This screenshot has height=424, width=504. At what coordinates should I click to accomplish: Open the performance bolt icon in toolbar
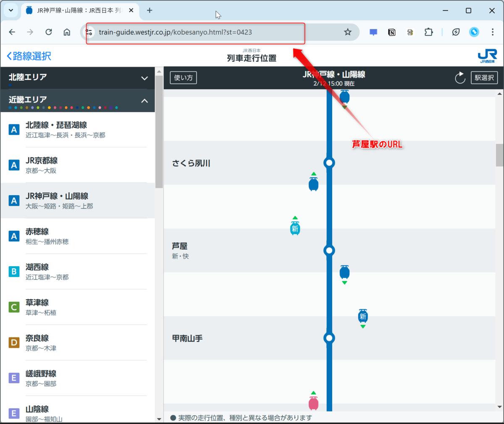point(456,32)
